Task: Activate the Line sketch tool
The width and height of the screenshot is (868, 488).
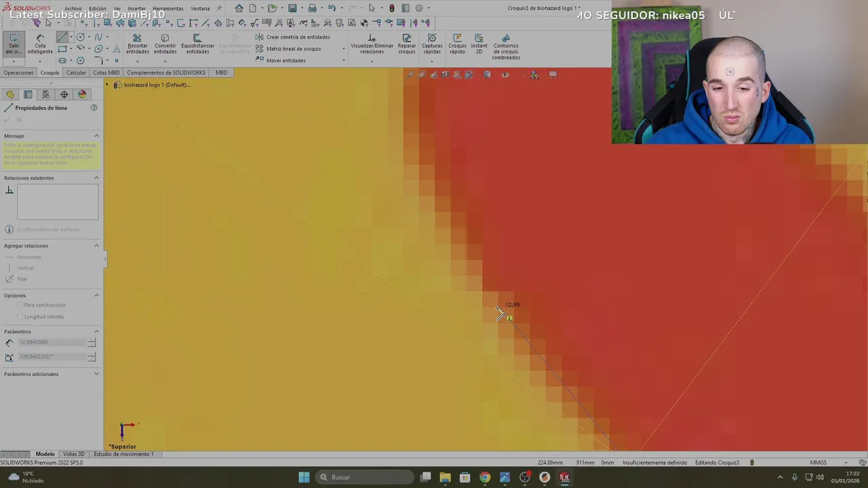Action: pyautogui.click(x=62, y=37)
